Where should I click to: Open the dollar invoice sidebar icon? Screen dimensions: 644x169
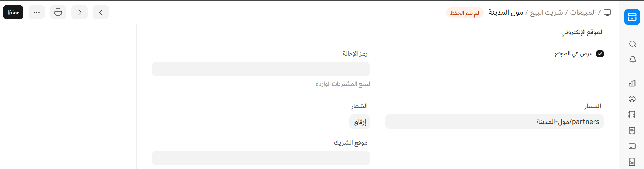pyautogui.click(x=632, y=162)
